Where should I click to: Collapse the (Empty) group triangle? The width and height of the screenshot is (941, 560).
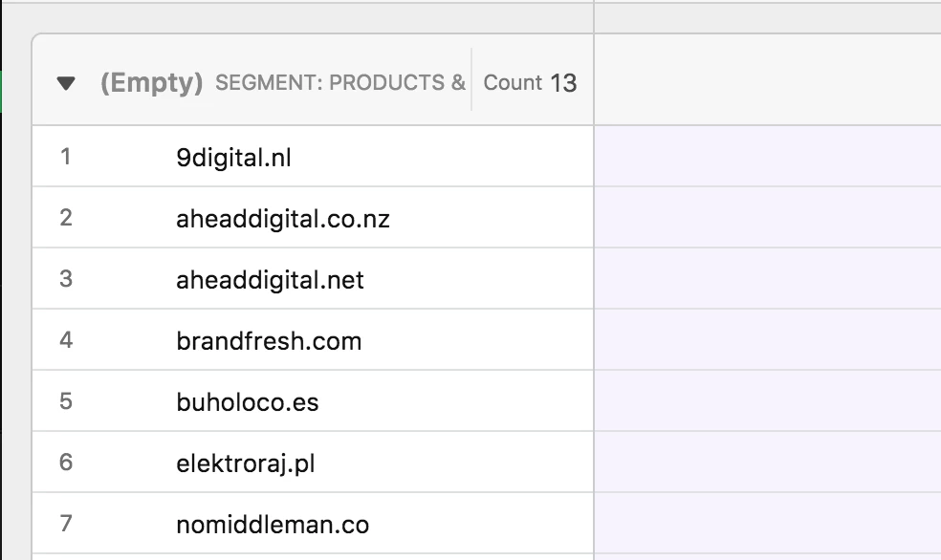click(x=65, y=83)
